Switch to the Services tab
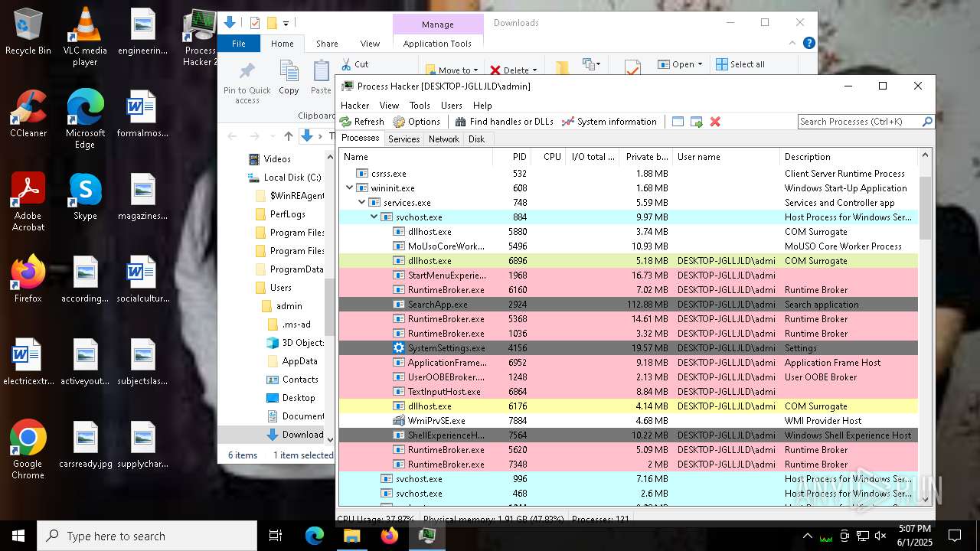The image size is (980, 551). coord(403,139)
